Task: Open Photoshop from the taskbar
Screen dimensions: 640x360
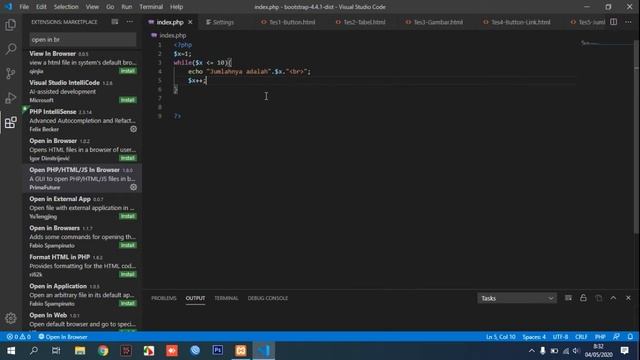Action: pyautogui.click(x=218, y=351)
